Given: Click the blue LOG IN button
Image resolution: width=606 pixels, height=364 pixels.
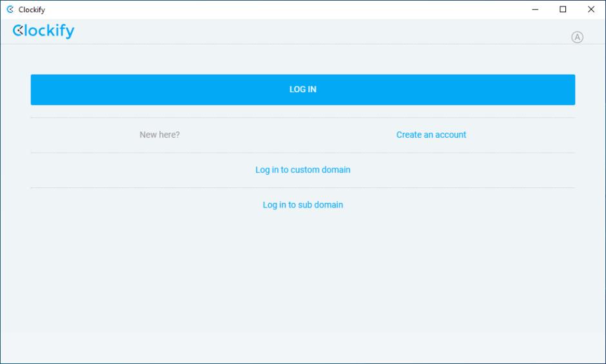Looking at the screenshot, I should click(x=302, y=90).
